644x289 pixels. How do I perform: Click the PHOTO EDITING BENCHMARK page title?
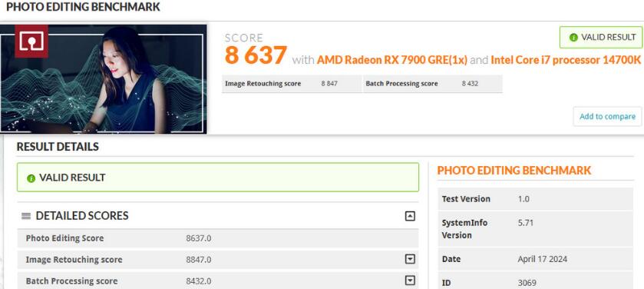point(83,7)
